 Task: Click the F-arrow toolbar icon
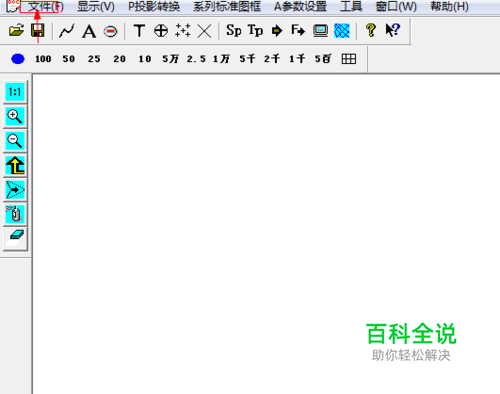click(x=298, y=30)
